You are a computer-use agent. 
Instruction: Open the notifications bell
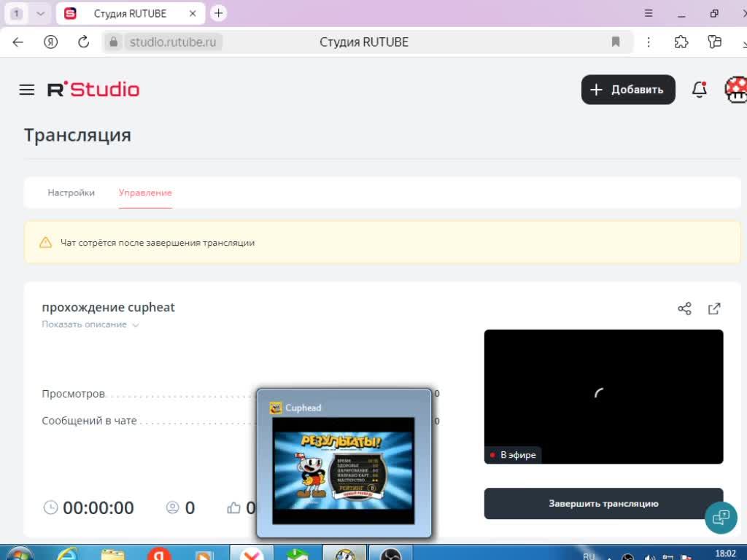pyautogui.click(x=699, y=90)
